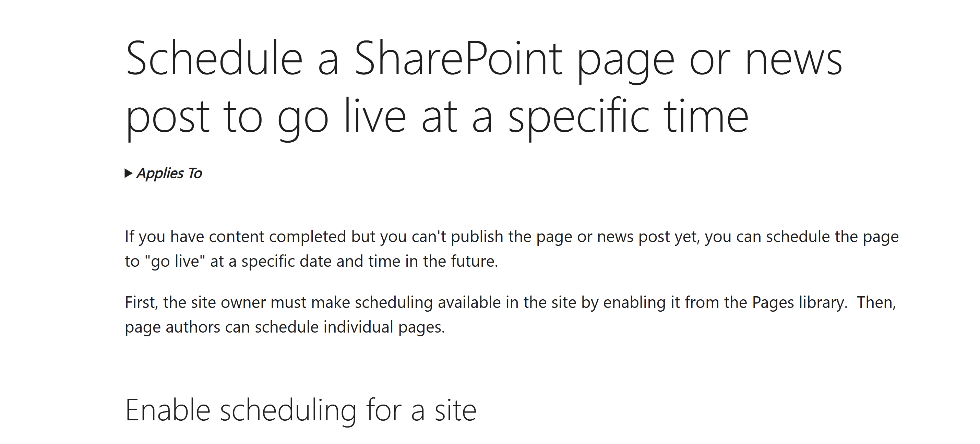The width and height of the screenshot is (980, 444).
Task: Expand the Applies To disclosure triangle
Action: point(129,173)
